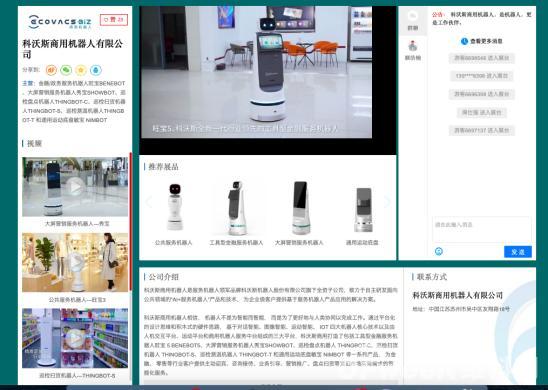This screenshot has height=390, width=548.
Task: Click the company address line in 联系方式
Action: pyautogui.click(x=461, y=309)
